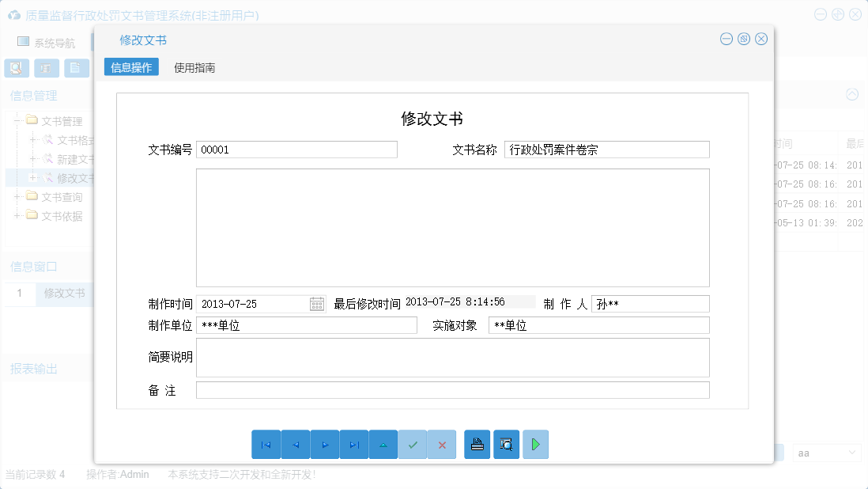Go to the previous record
This screenshot has height=489, width=868.
coord(296,444)
